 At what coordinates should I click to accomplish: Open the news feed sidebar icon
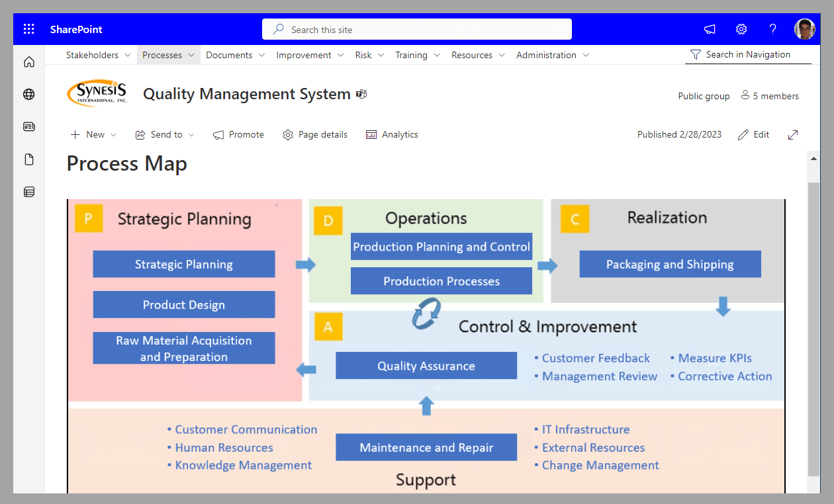pos(29,126)
